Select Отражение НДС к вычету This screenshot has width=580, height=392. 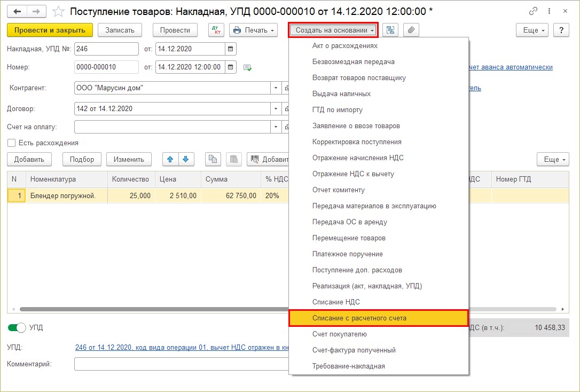379,174
